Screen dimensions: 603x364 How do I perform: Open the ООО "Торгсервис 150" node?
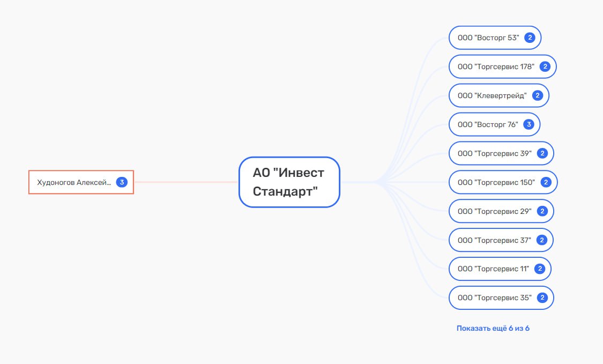pyautogui.click(x=496, y=182)
